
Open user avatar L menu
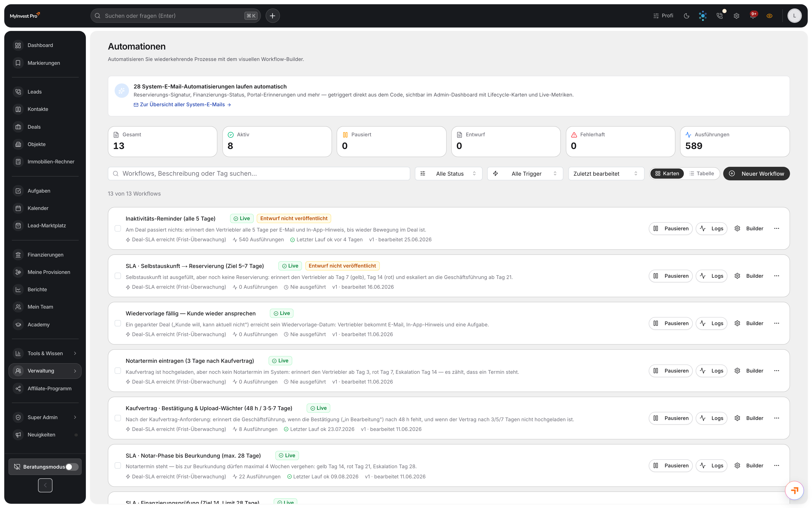pyautogui.click(x=794, y=16)
